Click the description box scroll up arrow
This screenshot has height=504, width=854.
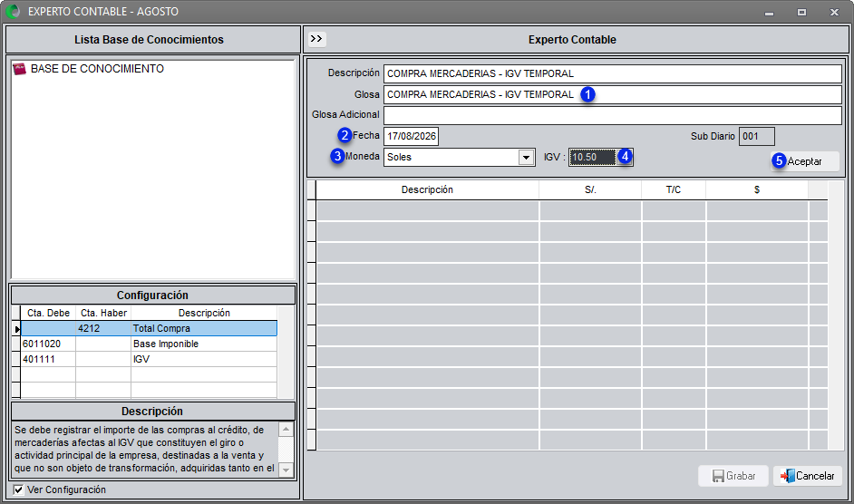point(286,430)
